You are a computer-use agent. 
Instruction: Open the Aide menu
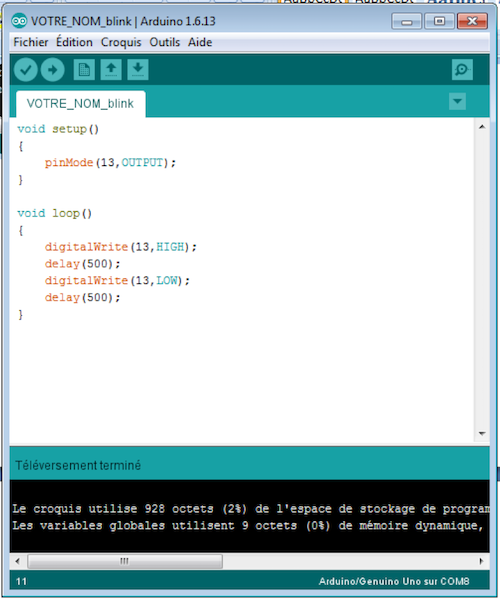pos(200,42)
